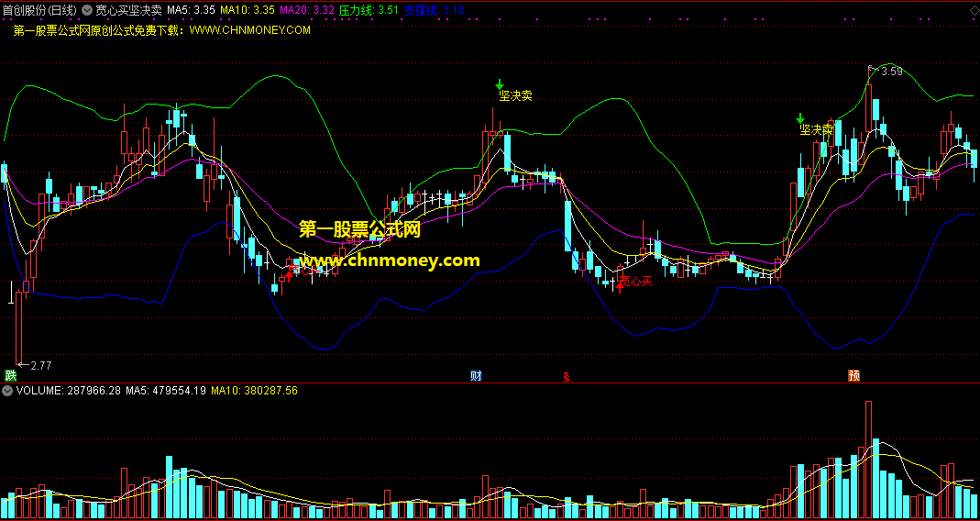Viewport: 980px width, 521px height.
Task: Select the 坚决卖 label farthest from the 3.59 high
Action: tap(515, 95)
